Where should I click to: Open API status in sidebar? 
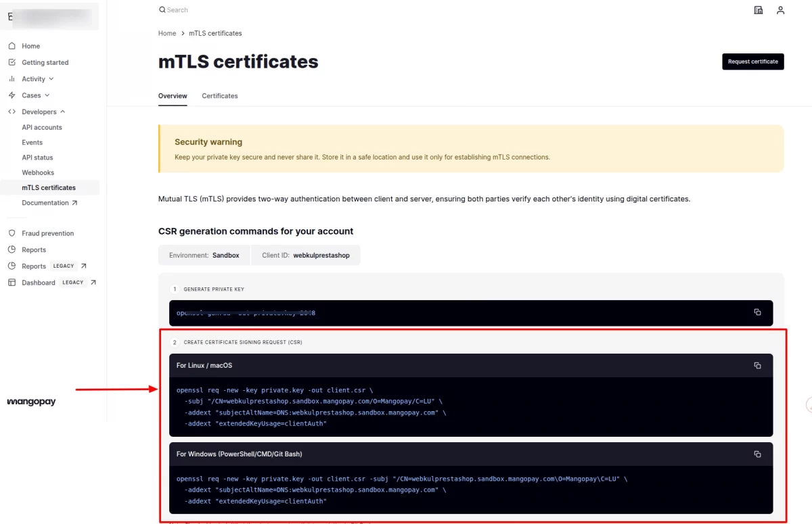pyautogui.click(x=37, y=158)
